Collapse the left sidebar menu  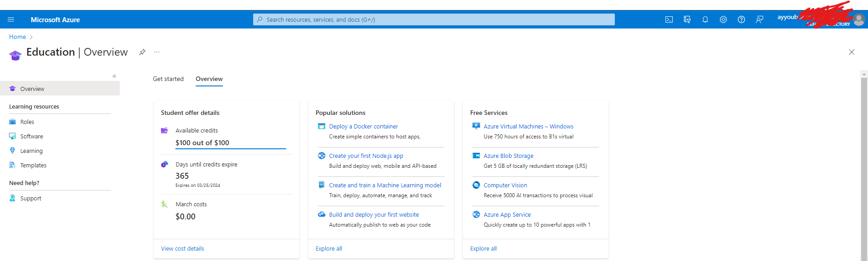pyautogui.click(x=114, y=76)
